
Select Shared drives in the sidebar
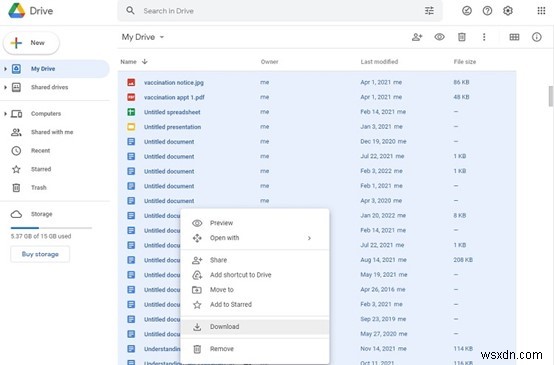click(x=49, y=87)
